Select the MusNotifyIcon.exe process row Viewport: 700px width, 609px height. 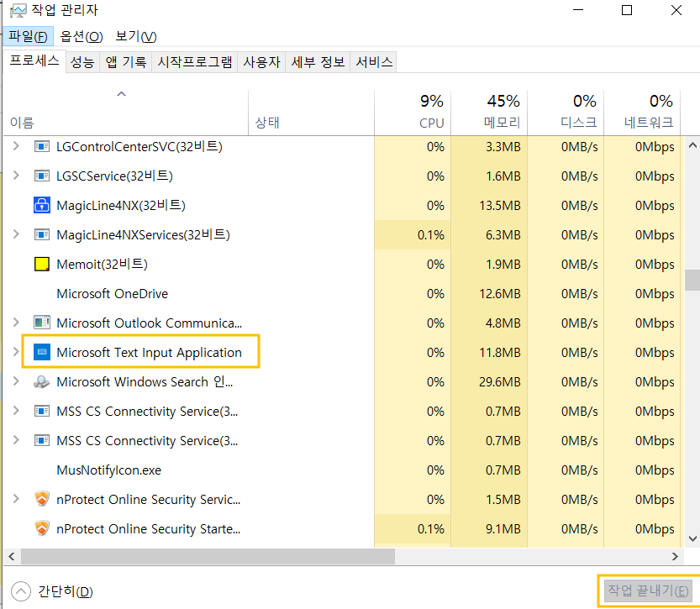point(341,470)
